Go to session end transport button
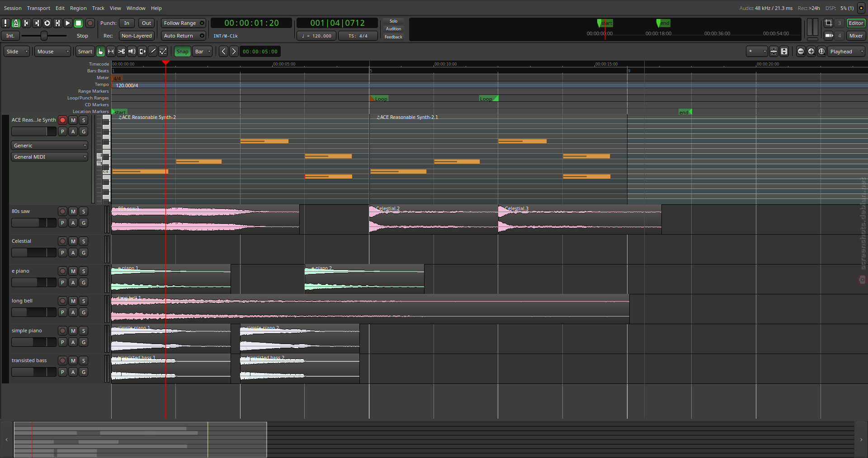868x458 pixels. click(x=37, y=23)
